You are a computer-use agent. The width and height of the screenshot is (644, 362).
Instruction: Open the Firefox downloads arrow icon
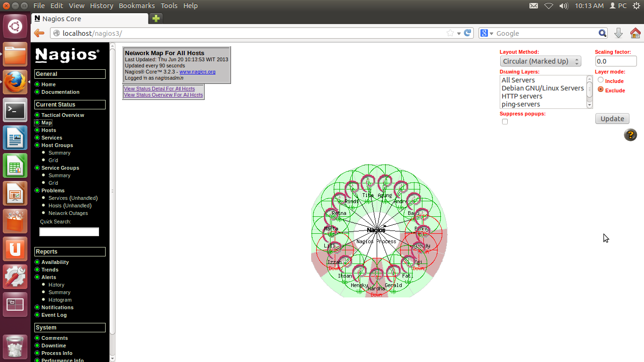619,33
